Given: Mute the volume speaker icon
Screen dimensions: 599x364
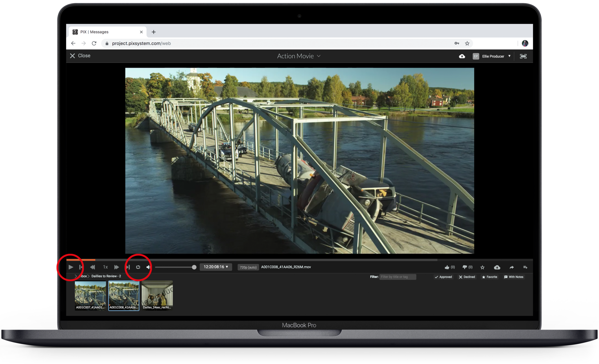Looking at the screenshot, I should [148, 267].
